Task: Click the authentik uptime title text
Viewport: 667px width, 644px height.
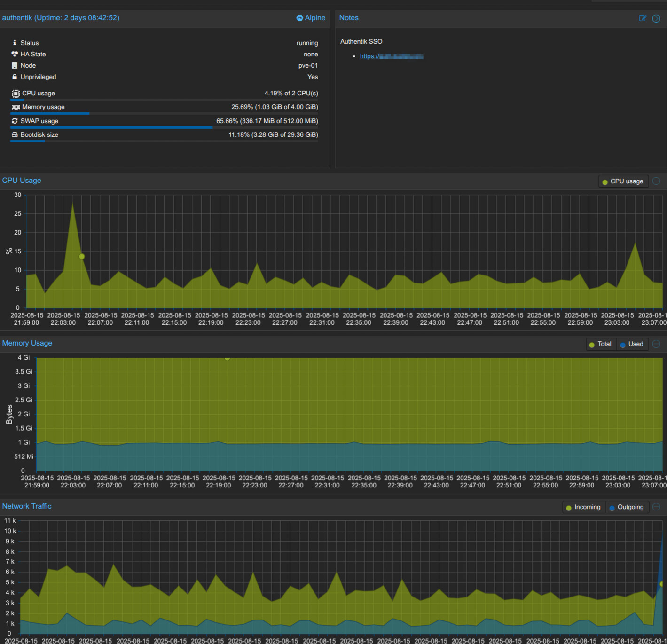Action: (x=61, y=18)
